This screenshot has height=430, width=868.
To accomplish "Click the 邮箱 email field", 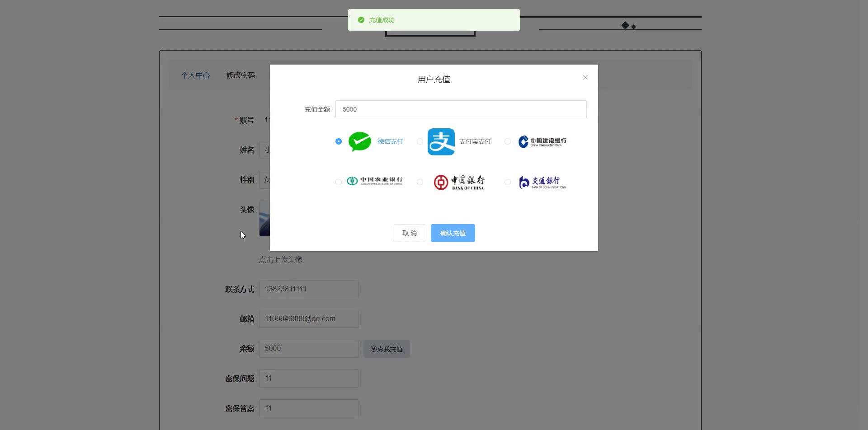I will [x=309, y=319].
